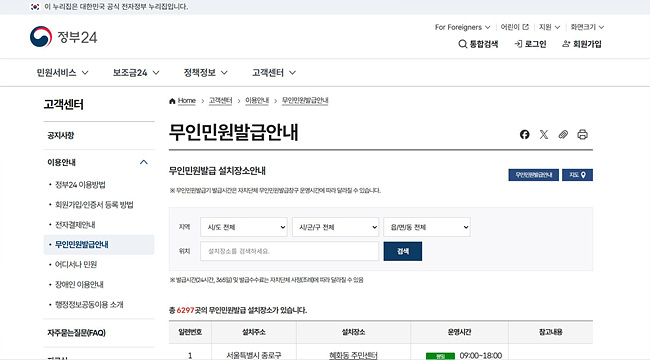The image size is (650, 360).
Task: Click the 로그인 login link
Action: point(530,44)
